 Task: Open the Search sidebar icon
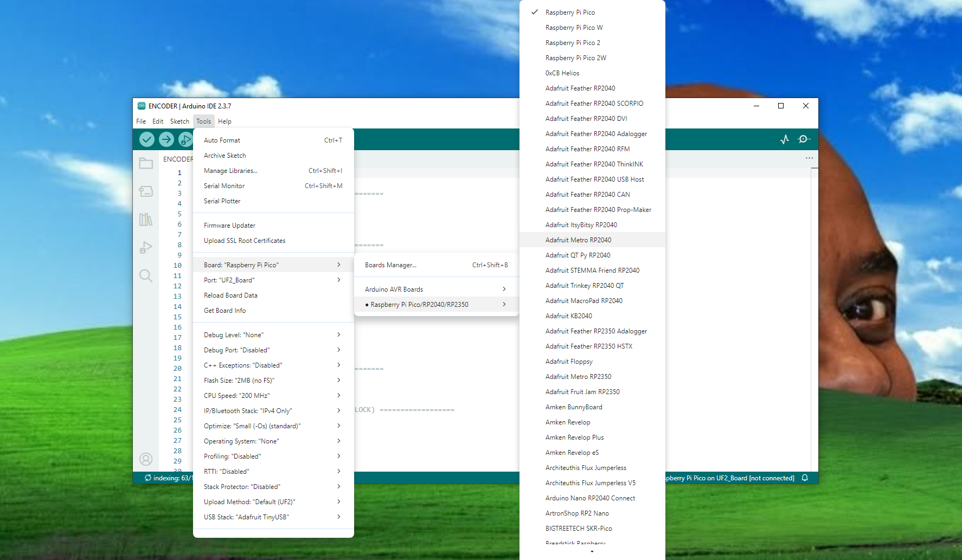click(146, 276)
